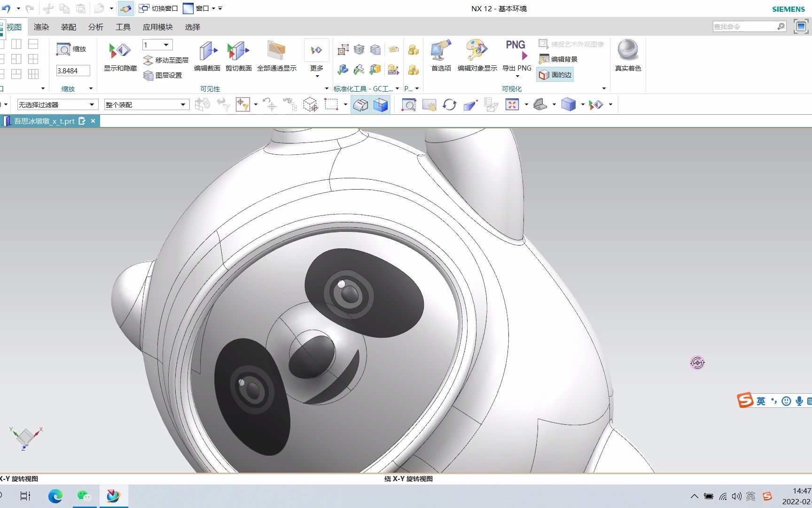Click Edit Background (编辑背景)

coord(558,59)
